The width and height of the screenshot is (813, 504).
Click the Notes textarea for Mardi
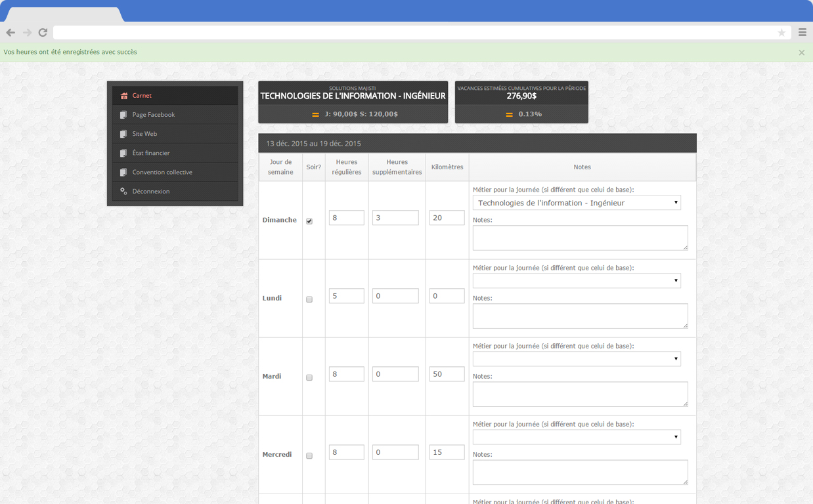click(580, 394)
